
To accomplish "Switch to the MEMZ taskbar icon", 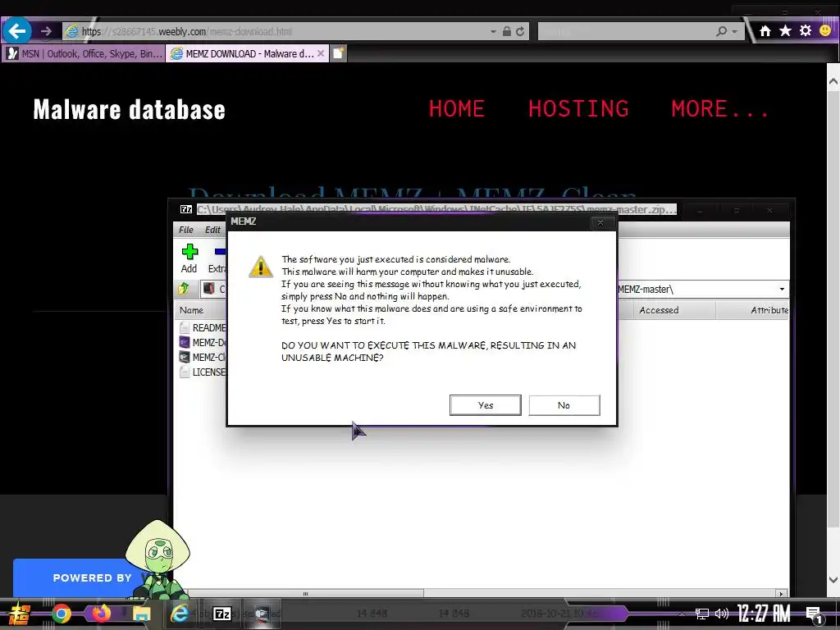I will pos(262,614).
